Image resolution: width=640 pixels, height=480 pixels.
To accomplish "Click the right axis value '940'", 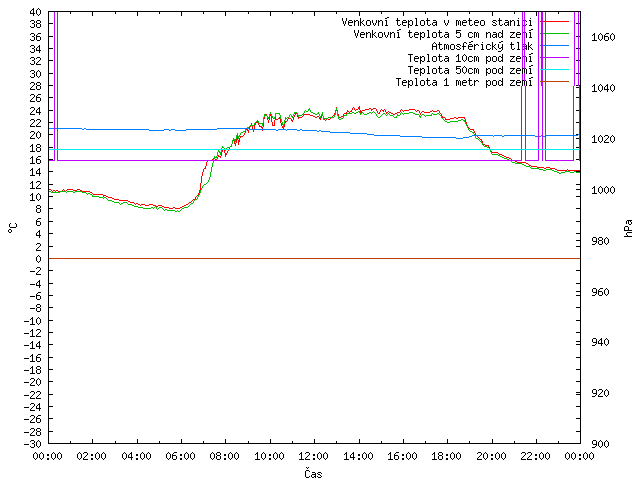I will [x=600, y=342].
